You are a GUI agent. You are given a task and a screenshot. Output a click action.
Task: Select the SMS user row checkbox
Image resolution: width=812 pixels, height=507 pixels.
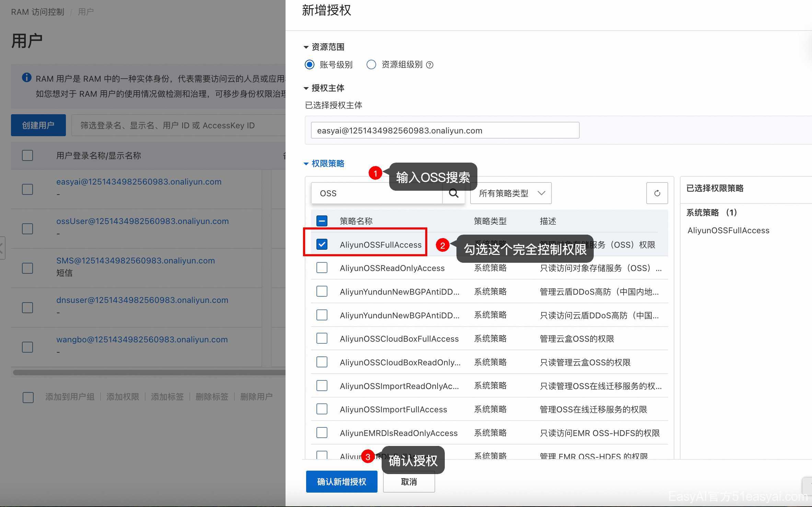(27, 268)
